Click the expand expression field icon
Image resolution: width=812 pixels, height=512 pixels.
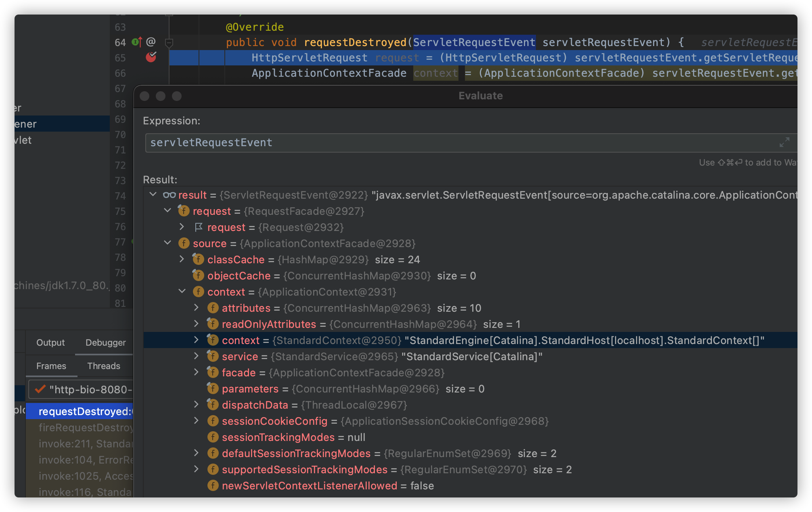(x=784, y=142)
